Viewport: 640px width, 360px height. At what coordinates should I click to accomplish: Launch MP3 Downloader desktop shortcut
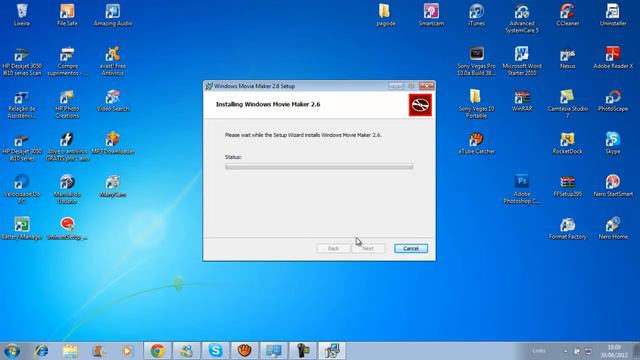click(x=113, y=143)
